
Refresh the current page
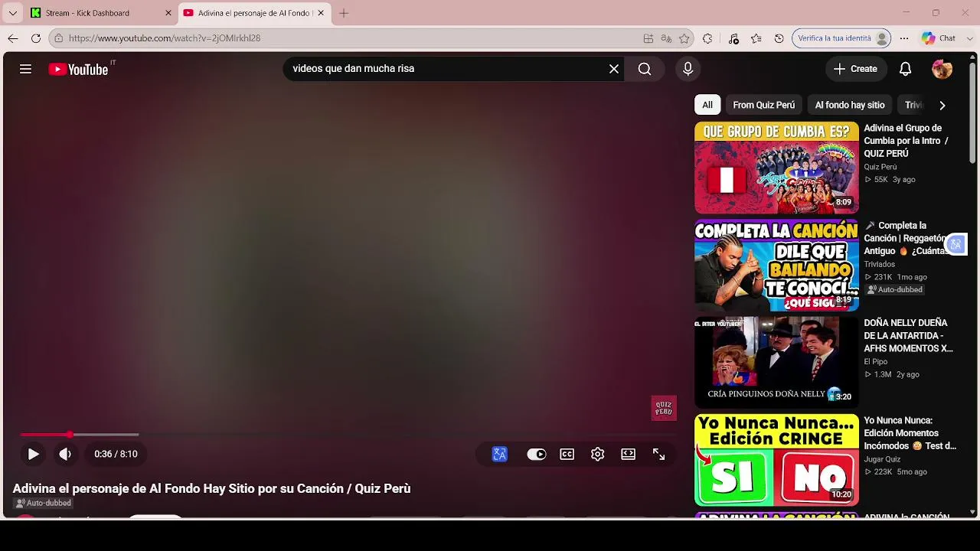[36, 38]
